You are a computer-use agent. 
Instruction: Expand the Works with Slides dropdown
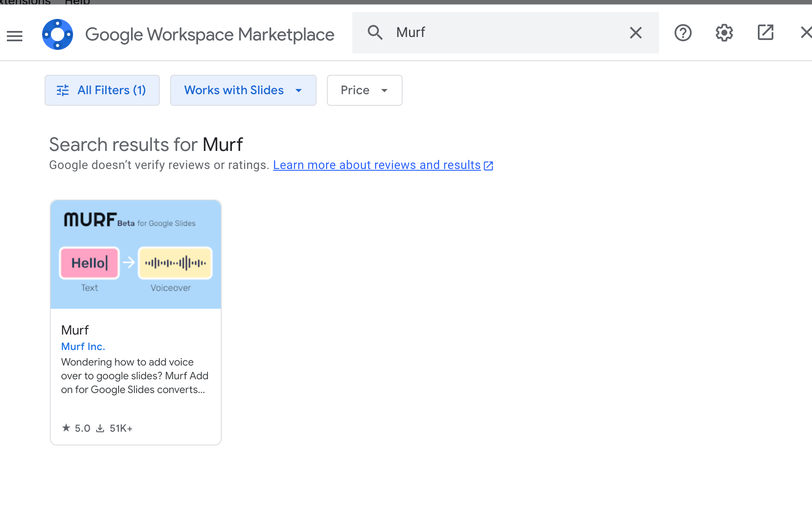coord(243,90)
